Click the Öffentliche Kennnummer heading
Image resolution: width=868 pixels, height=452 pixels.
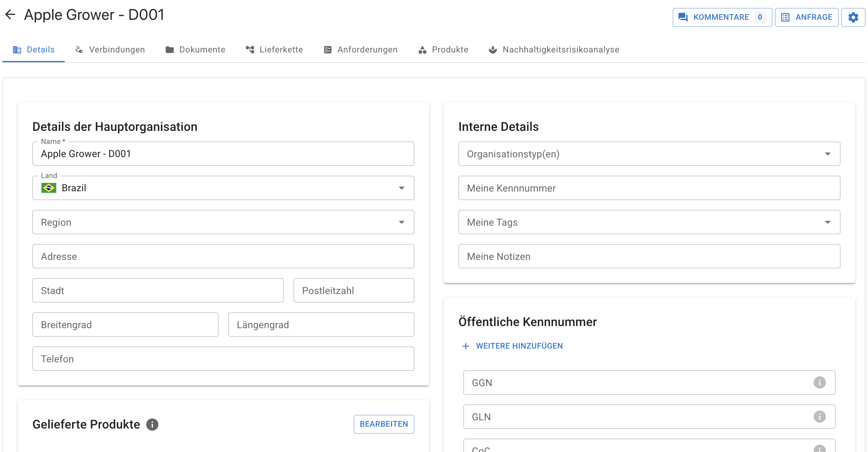click(527, 322)
